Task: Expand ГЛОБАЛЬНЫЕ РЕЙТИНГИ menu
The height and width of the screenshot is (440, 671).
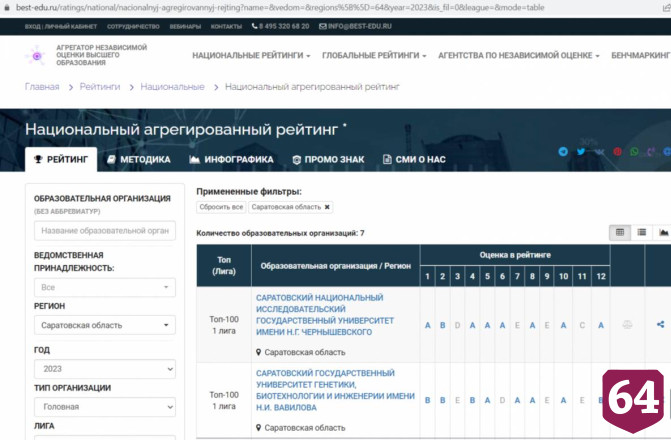Action: (x=374, y=56)
